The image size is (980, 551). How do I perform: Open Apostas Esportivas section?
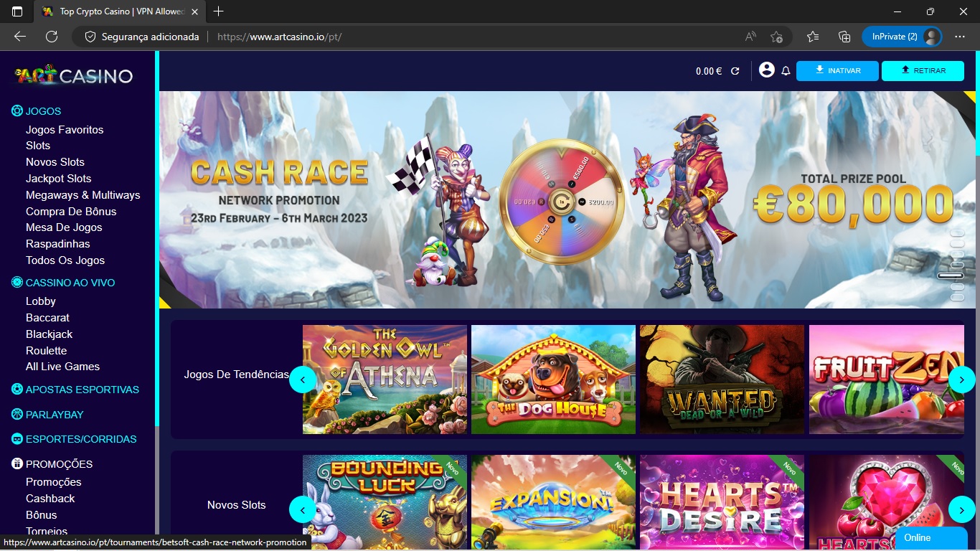point(82,390)
